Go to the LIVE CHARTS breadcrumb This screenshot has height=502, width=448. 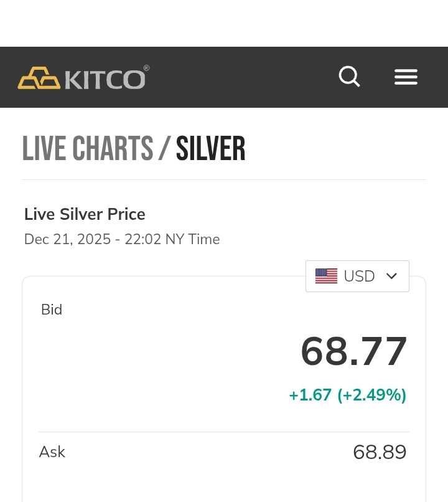click(x=87, y=149)
